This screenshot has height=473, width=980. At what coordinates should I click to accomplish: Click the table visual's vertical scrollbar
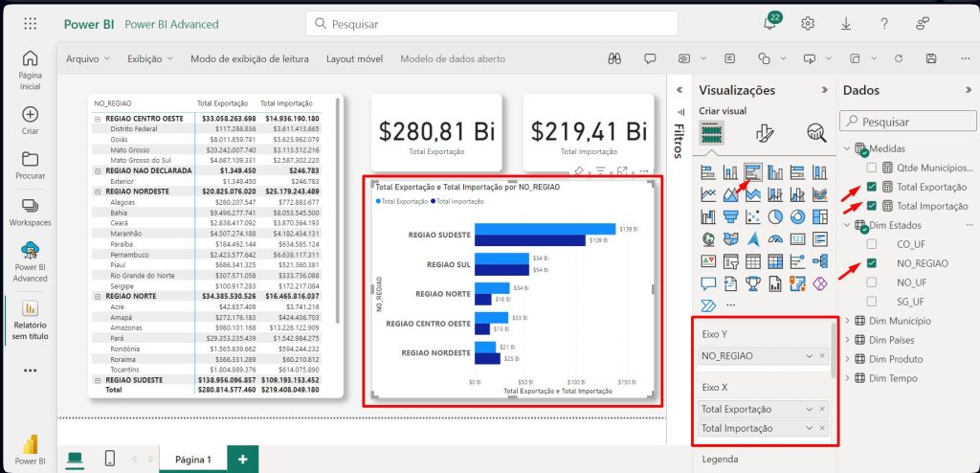coord(339,211)
